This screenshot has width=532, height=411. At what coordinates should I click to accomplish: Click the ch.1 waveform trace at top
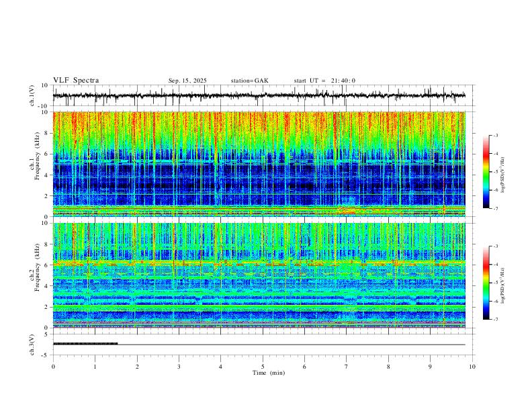click(259, 95)
